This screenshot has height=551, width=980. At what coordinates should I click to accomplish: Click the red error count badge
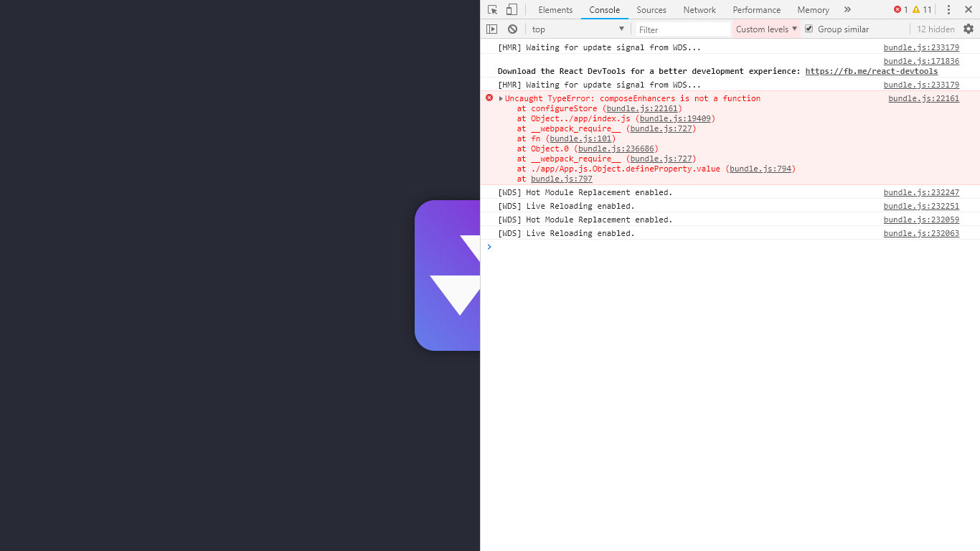[x=901, y=9]
